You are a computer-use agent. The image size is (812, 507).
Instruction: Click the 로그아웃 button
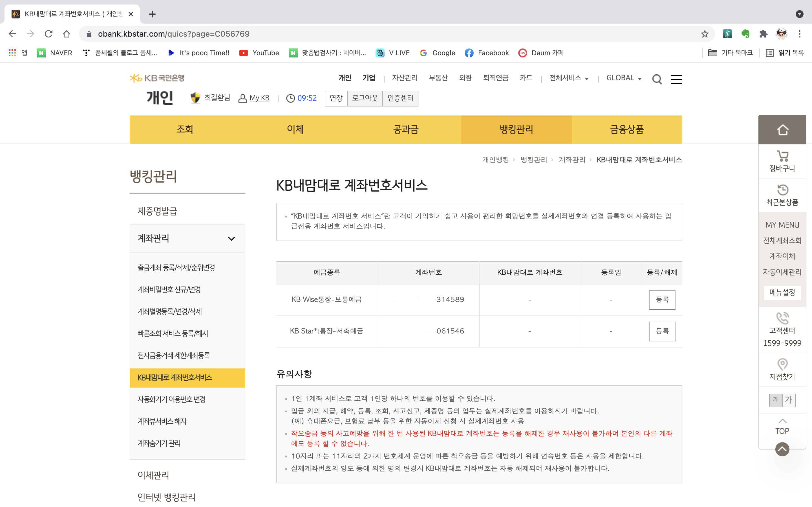[365, 98]
